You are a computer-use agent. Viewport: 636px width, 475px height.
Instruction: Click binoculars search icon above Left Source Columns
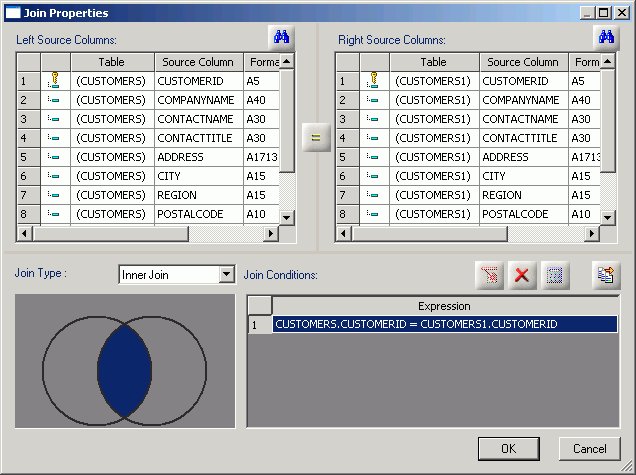click(x=282, y=38)
